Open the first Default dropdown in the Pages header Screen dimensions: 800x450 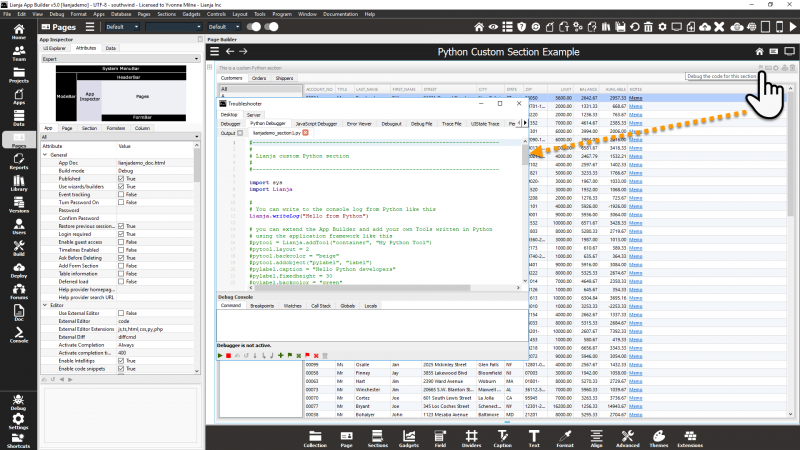coord(121,27)
